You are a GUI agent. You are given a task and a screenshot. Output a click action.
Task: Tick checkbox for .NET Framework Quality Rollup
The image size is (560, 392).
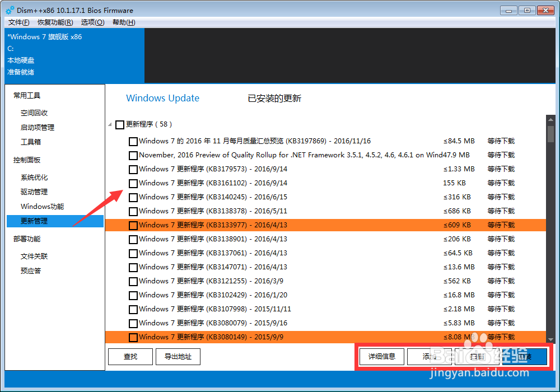click(x=133, y=155)
